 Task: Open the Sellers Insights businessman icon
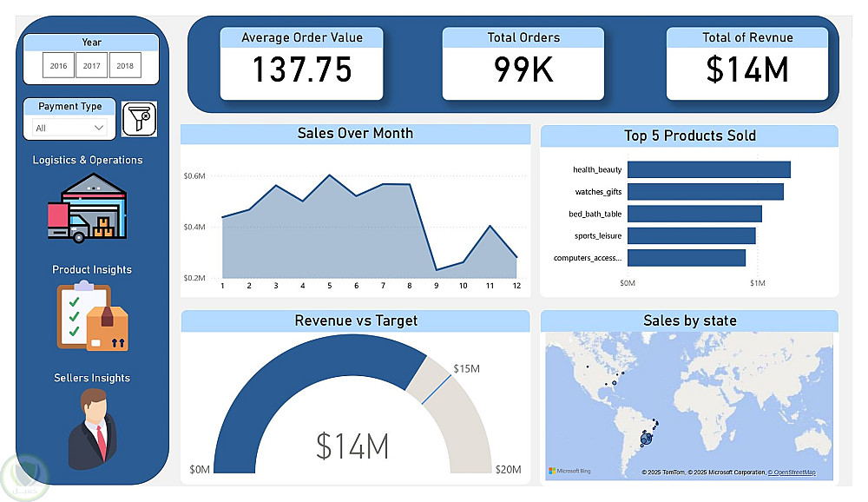pyautogui.click(x=93, y=429)
